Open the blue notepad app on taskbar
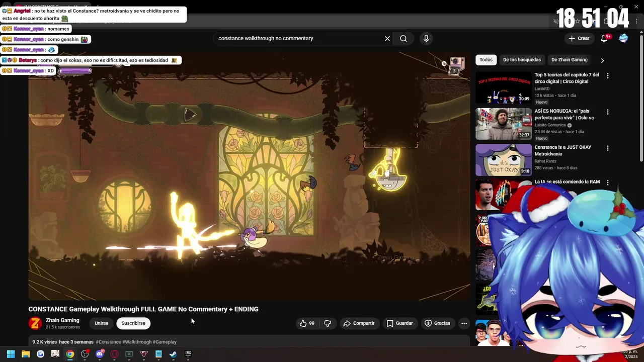The width and height of the screenshot is (644, 362). 158,354
